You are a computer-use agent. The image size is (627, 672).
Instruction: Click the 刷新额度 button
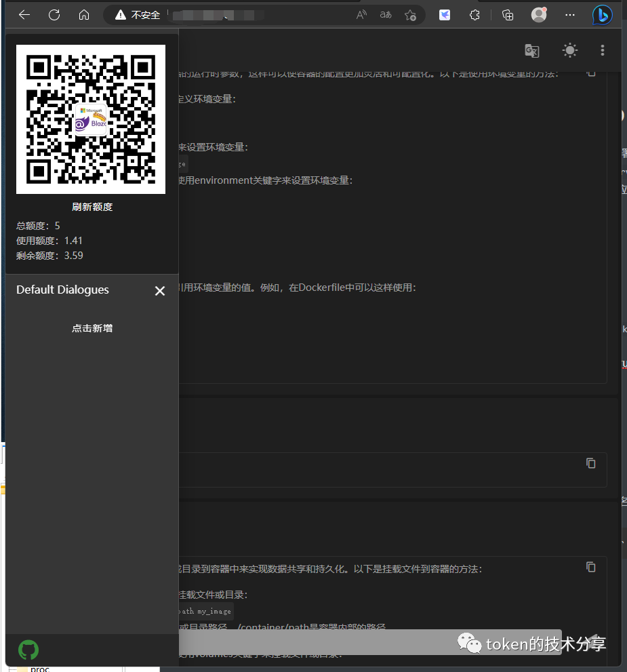[92, 207]
